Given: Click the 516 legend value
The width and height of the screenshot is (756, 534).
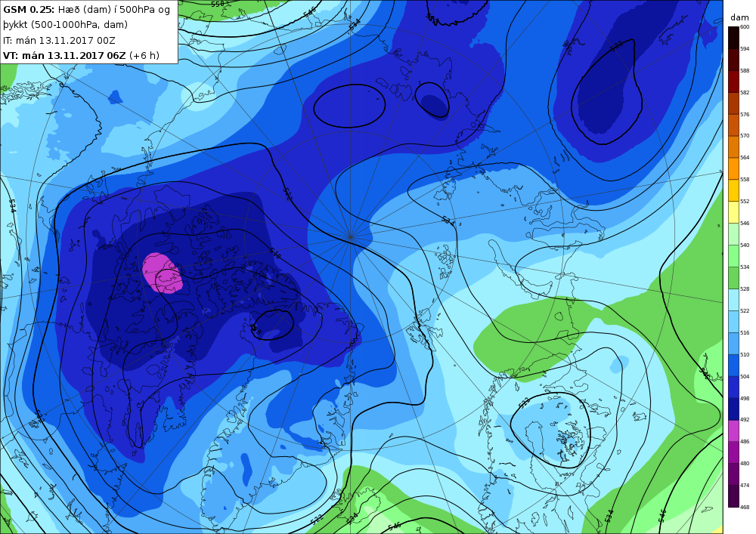Looking at the screenshot, I should (x=745, y=333).
